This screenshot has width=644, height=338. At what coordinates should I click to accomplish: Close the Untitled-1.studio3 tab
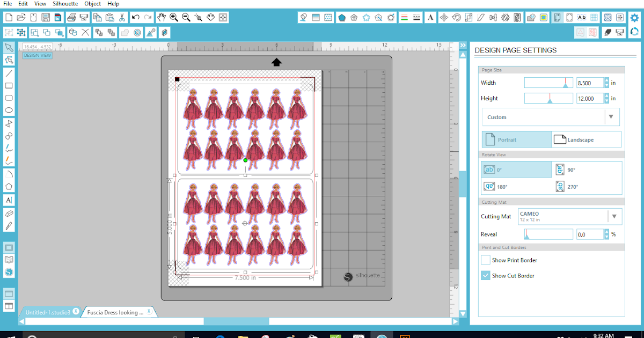(x=76, y=311)
